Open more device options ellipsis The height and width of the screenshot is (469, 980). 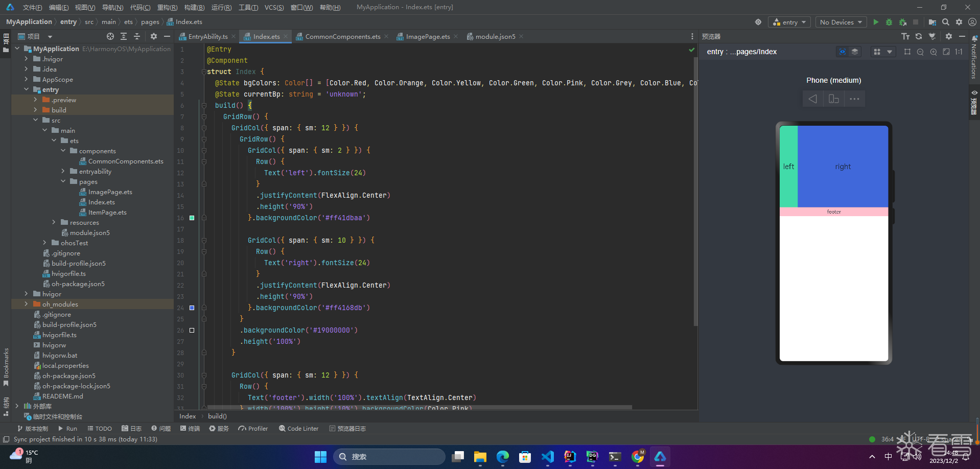pos(854,99)
